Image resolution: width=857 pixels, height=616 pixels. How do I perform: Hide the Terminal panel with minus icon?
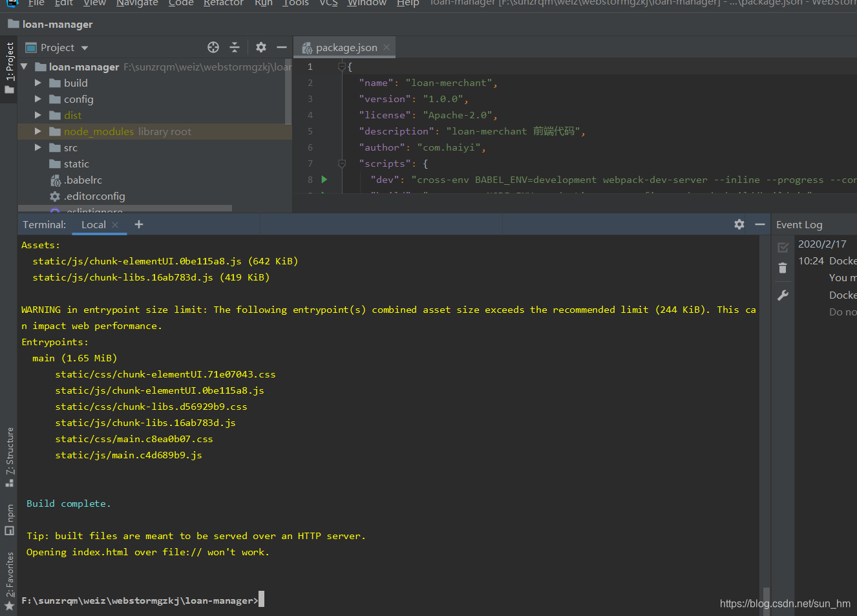point(760,224)
